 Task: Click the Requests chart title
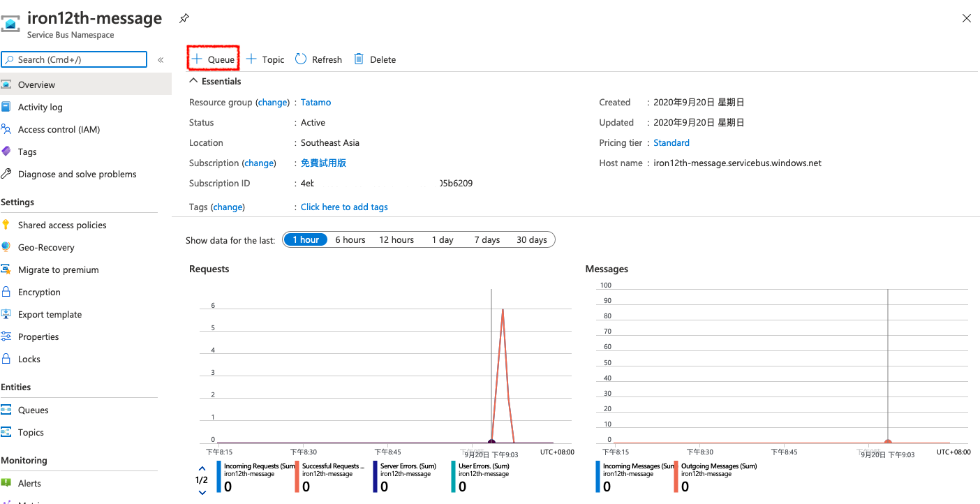click(x=209, y=269)
